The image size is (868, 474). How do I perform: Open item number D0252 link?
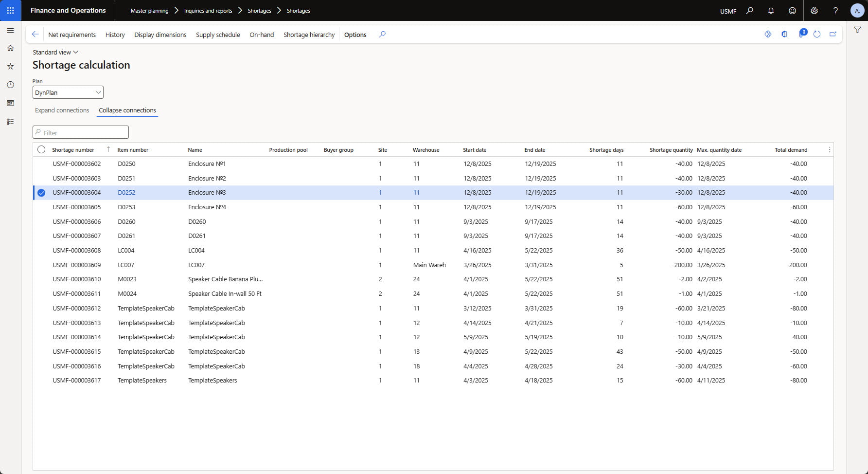(x=126, y=193)
